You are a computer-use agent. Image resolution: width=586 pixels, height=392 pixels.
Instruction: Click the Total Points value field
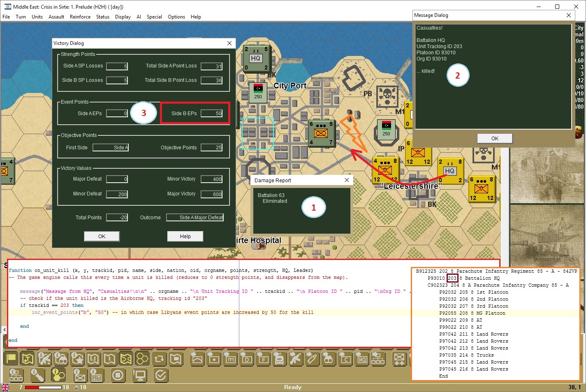(117, 218)
